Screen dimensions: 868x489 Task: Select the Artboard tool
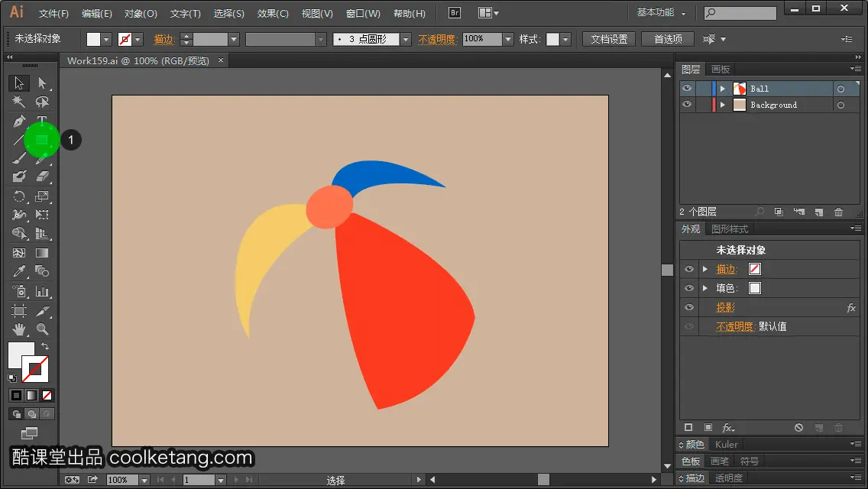pyautogui.click(x=19, y=311)
